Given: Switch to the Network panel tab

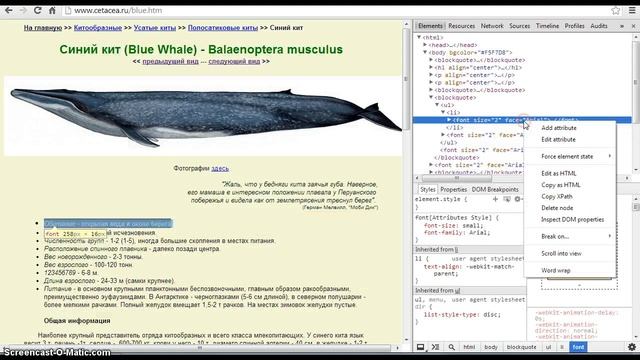Looking at the screenshot, I should pos(492,26).
